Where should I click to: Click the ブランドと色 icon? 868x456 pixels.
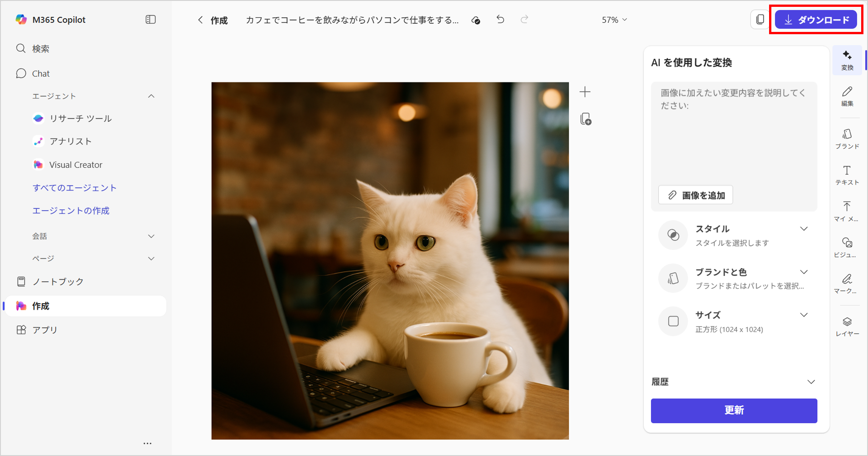pos(673,278)
